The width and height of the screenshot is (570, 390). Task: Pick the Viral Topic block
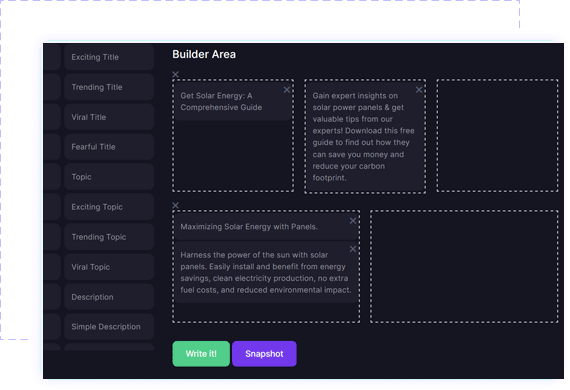(109, 267)
